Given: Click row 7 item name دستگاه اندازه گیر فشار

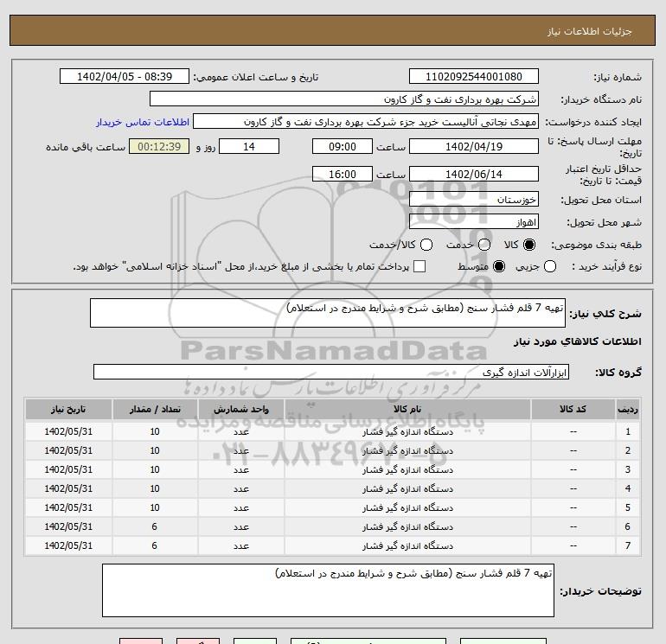Looking at the screenshot, I should (407, 546).
